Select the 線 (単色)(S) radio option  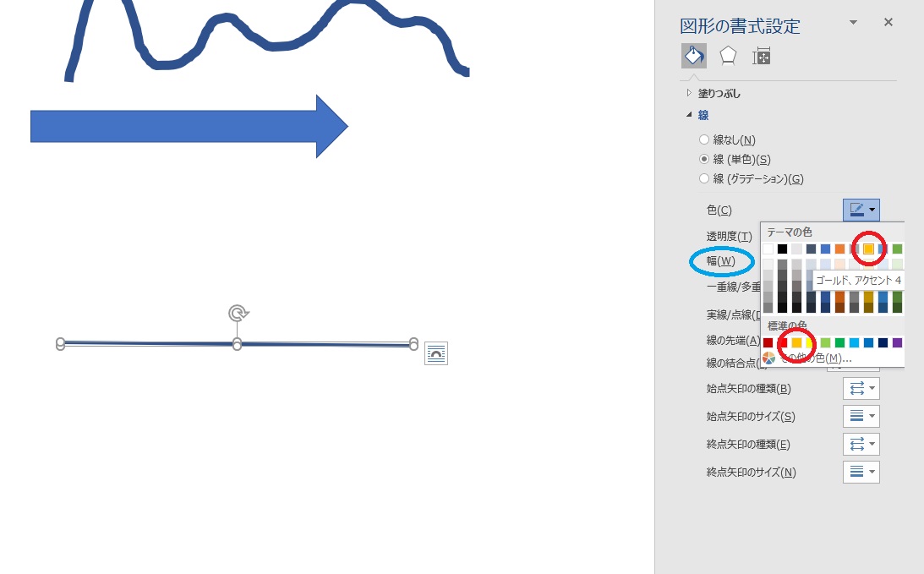click(703, 159)
